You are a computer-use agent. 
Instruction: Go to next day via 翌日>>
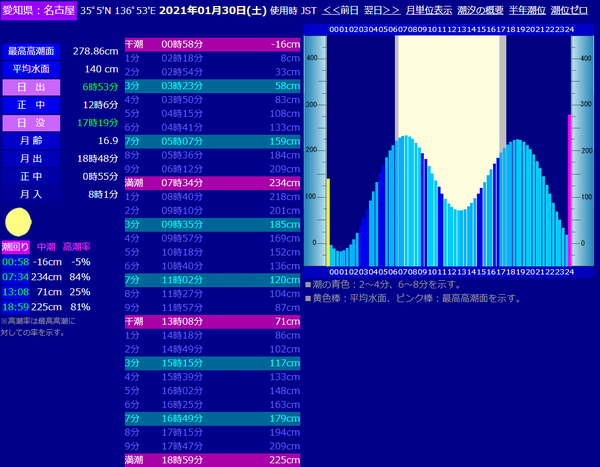click(x=382, y=10)
